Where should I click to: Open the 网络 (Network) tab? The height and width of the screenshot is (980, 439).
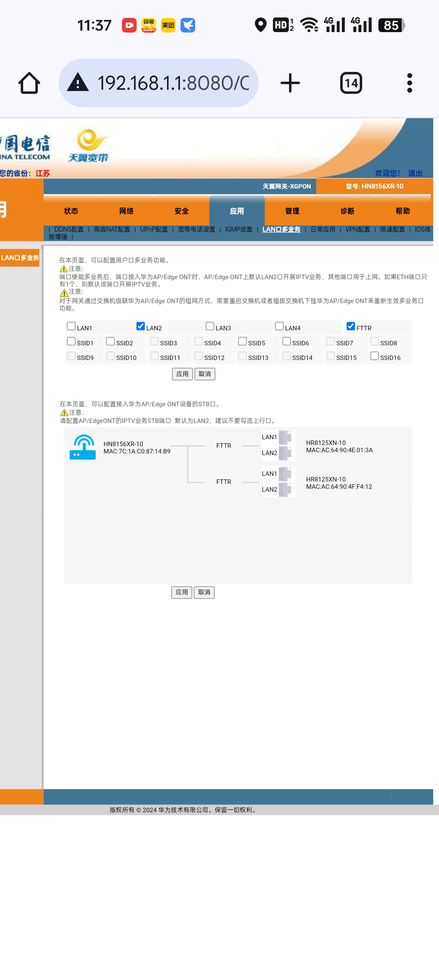(126, 211)
